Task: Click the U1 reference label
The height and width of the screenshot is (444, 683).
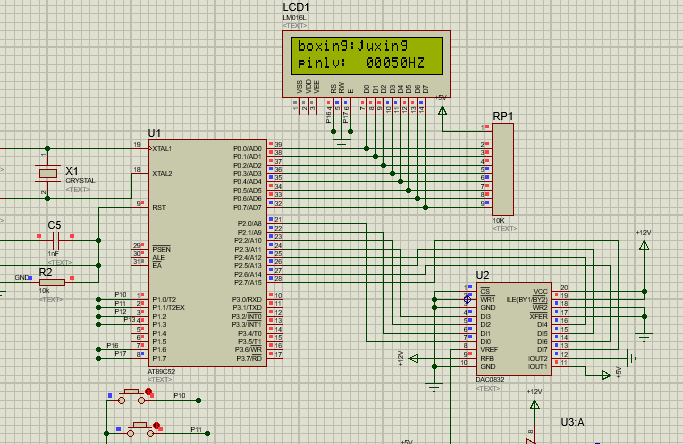Action: (154, 133)
